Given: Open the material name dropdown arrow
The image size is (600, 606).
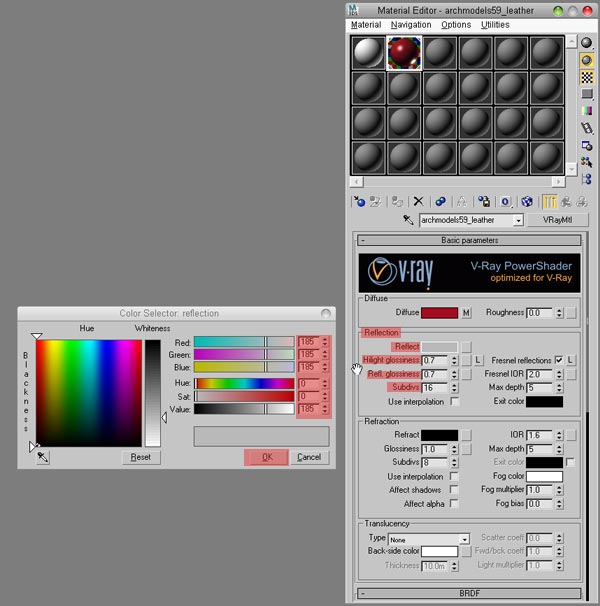Looking at the screenshot, I should click(x=518, y=220).
